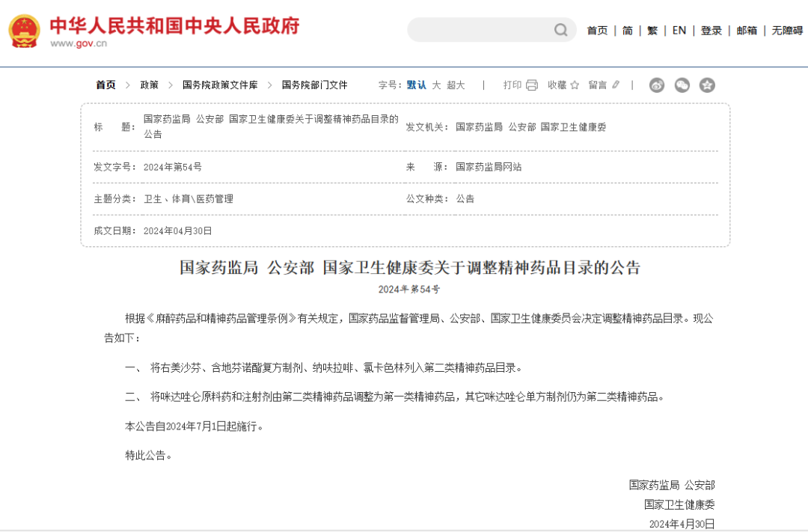
Task: Select 超大 font size
Action: [456, 85]
